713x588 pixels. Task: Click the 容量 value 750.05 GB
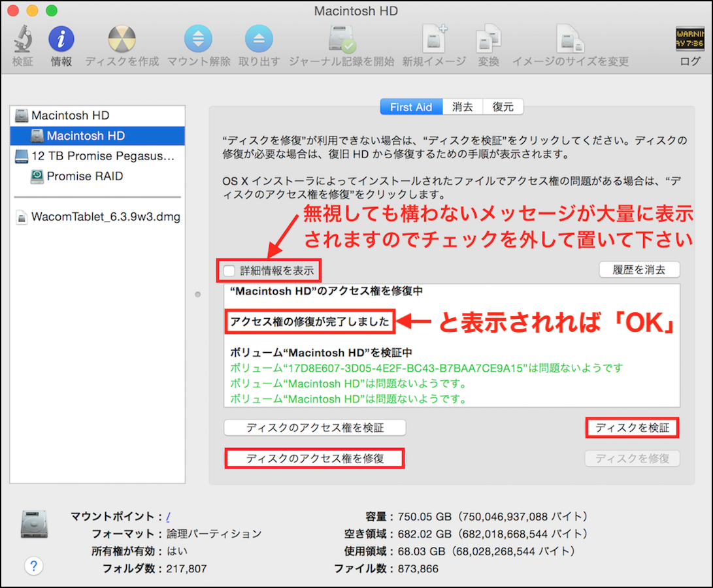click(x=493, y=517)
